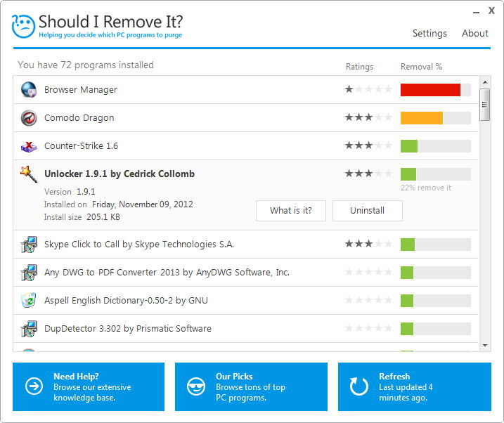Select Aspell English Dictionary-0.50-2 by GNU
This screenshot has height=423, width=504.
[245, 301]
